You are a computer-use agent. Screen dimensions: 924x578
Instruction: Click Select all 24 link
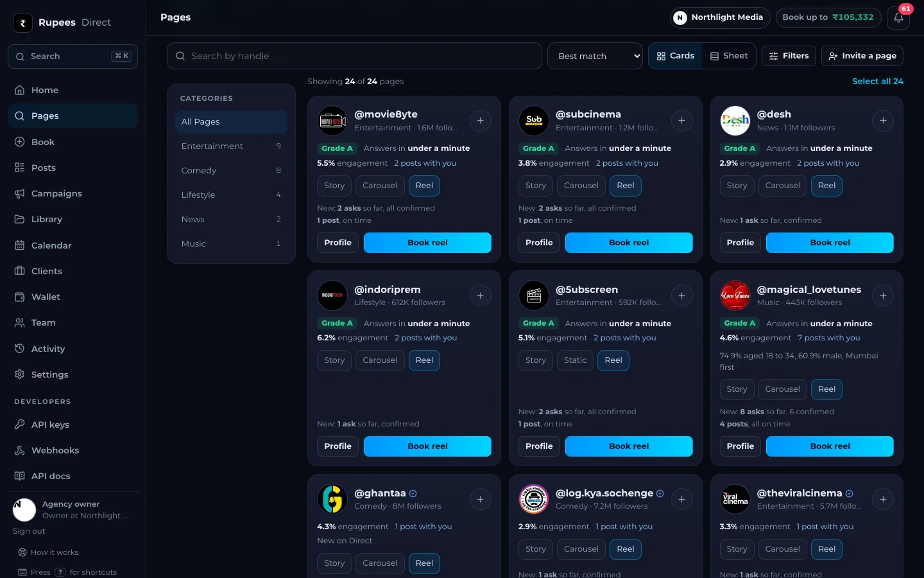click(878, 81)
